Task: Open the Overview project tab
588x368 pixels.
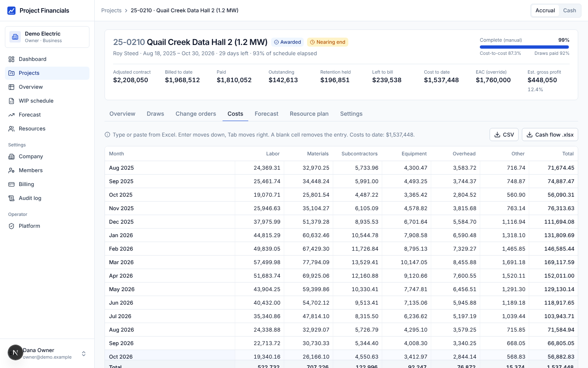Action: (122, 114)
